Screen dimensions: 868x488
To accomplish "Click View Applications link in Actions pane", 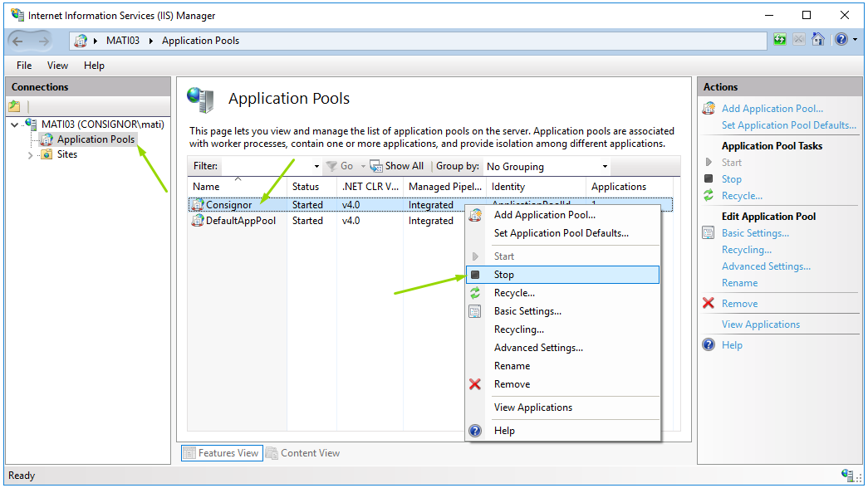I will pyautogui.click(x=761, y=325).
